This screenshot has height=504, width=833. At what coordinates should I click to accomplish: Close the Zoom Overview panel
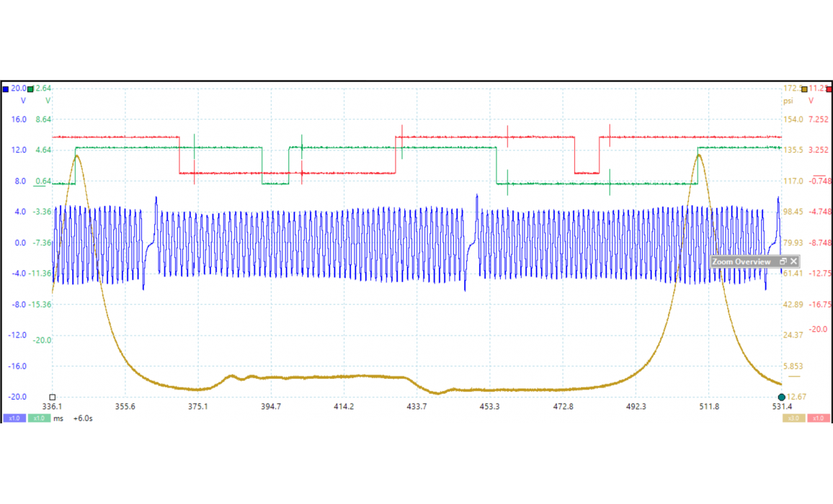(793, 262)
